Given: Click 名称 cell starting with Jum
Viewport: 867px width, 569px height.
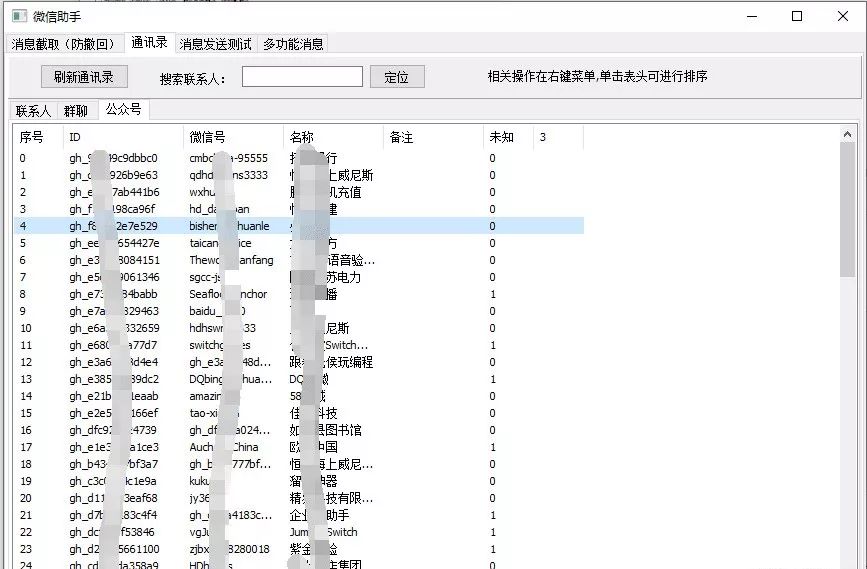Looking at the screenshot, I should (x=323, y=533).
